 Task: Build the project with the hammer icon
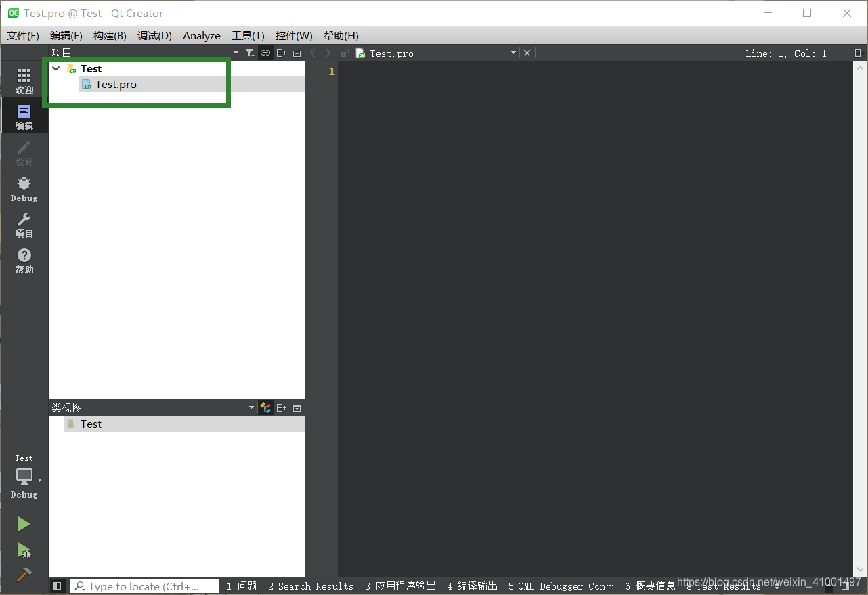pos(24,575)
